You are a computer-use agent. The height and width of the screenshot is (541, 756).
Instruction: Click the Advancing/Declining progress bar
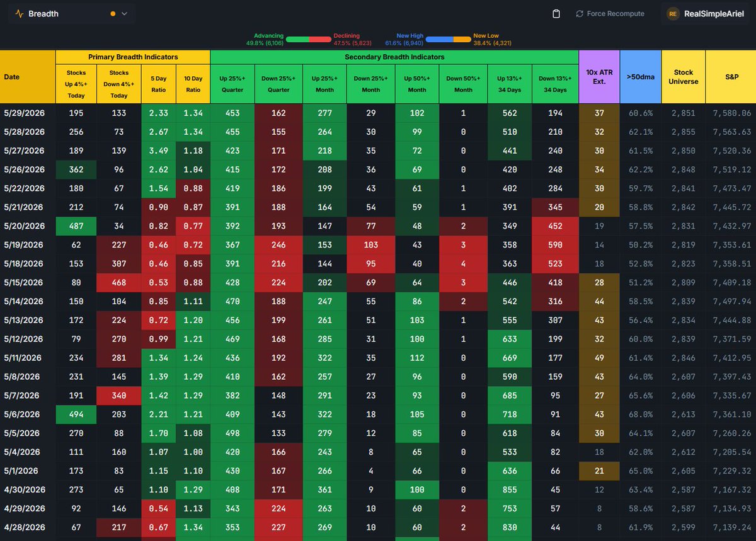(309, 39)
